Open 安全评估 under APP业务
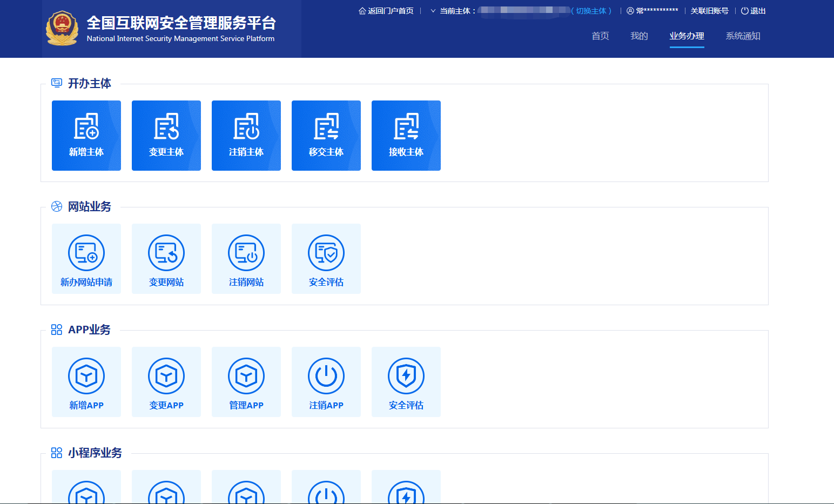This screenshot has height=504, width=834. click(406, 381)
